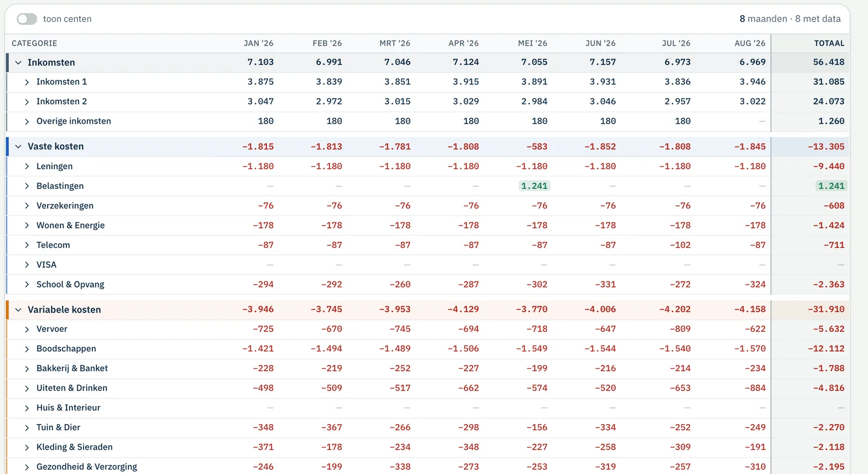Click the Inkomsten total 56.418
This screenshot has width=868, height=474.
828,62
